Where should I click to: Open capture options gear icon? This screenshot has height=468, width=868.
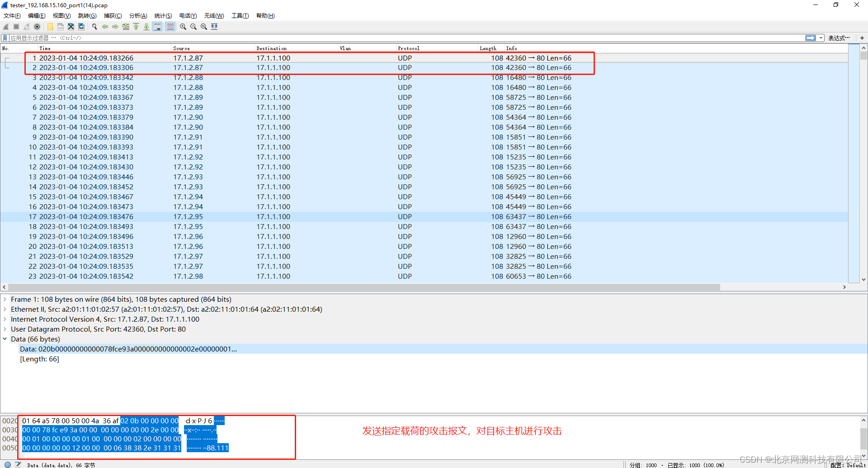click(37, 27)
